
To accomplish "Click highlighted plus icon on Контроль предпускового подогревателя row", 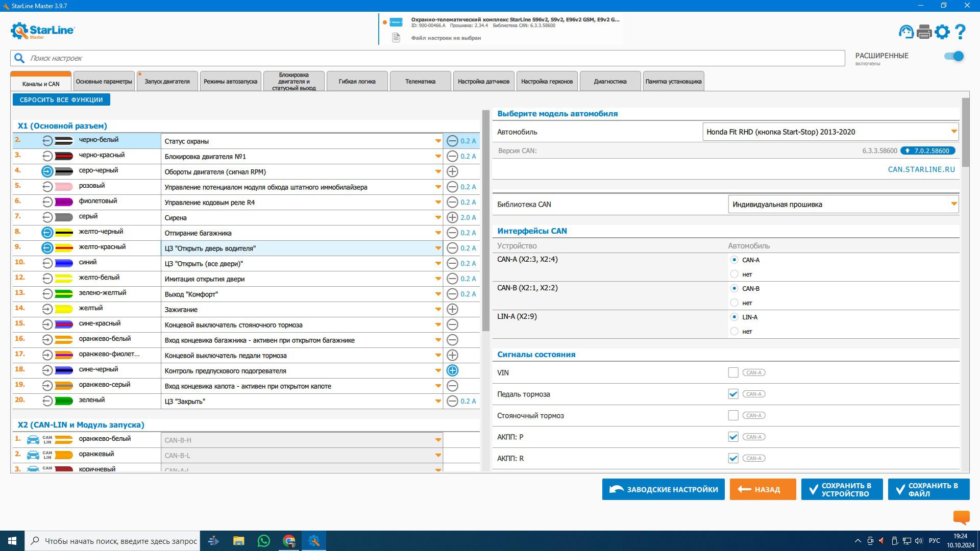I will tap(452, 370).
